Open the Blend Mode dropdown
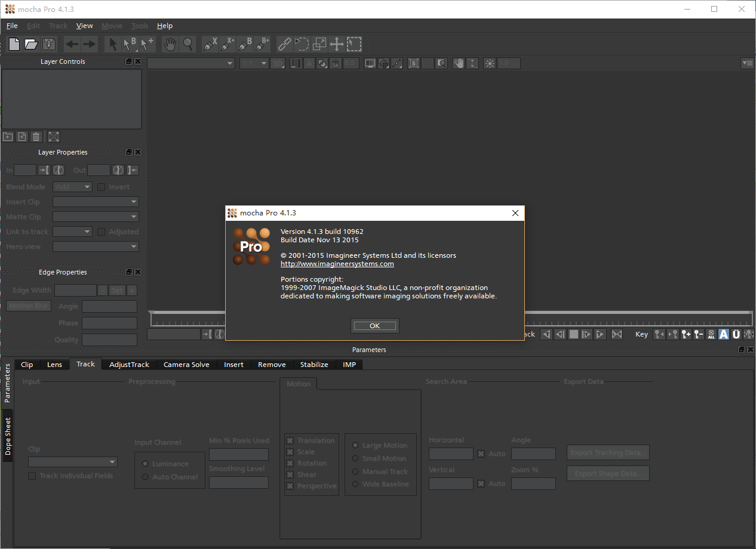The height and width of the screenshot is (549, 756). (x=73, y=187)
